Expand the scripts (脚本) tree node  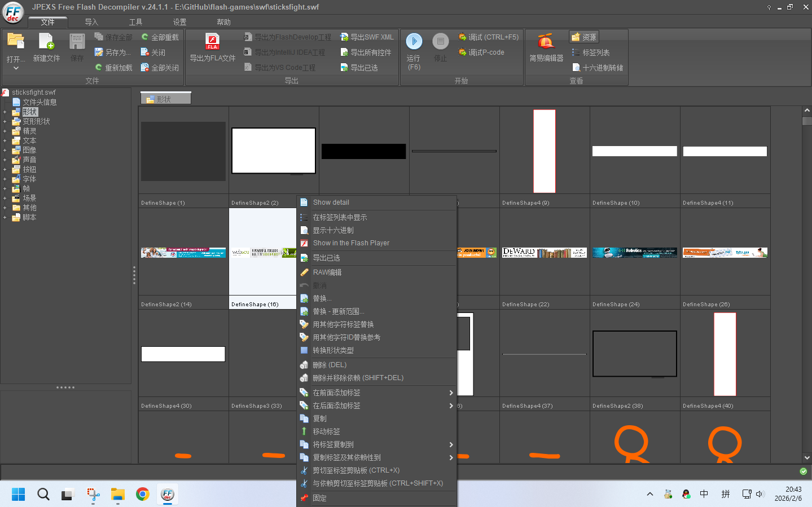click(x=5, y=218)
